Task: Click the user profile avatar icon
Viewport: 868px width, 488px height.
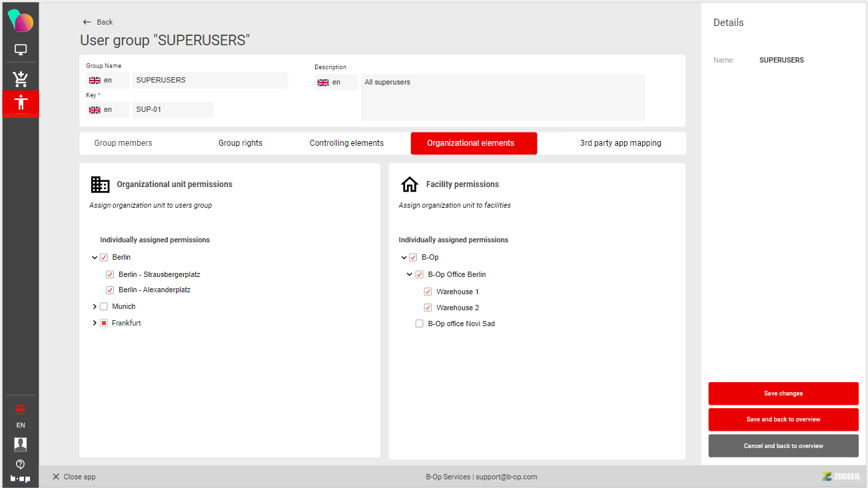Action: pyautogui.click(x=21, y=444)
